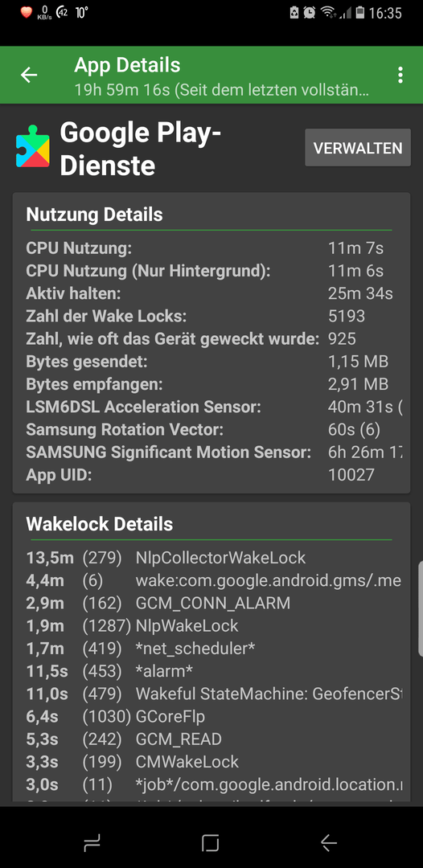Viewport: 423px width, 868px height.
Task: Tap the system back navigation button
Action: pos(329,842)
